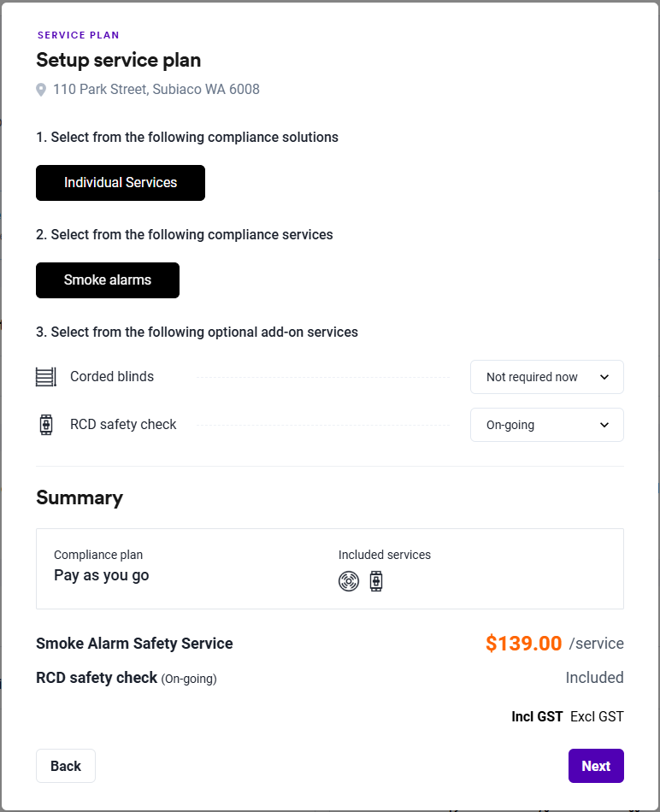Click the location pin icon beside the address
The width and height of the screenshot is (660, 812).
(x=41, y=90)
